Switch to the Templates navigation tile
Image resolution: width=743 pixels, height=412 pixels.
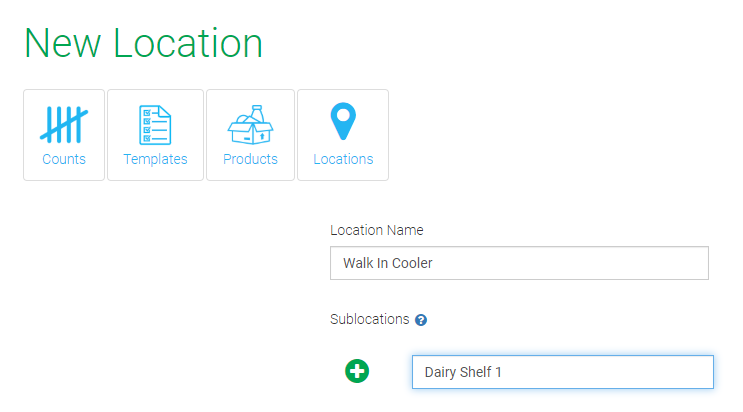155,135
